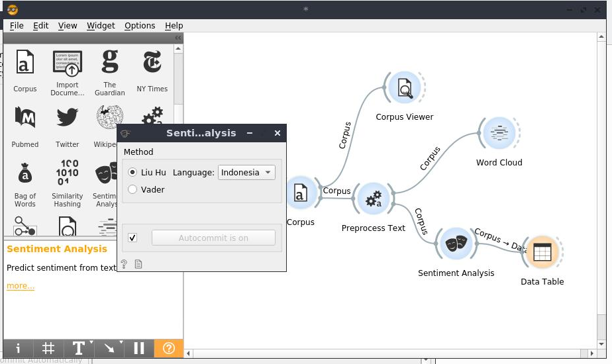The height and width of the screenshot is (364, 612).
Task: Click the Corpus → Data link label
Action: [x=500, y=240]
